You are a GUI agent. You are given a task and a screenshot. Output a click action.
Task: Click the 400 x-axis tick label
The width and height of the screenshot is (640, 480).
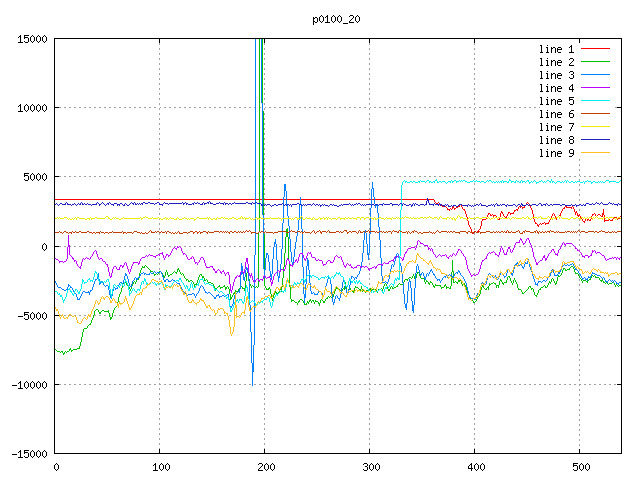click(x=475, y=466)
